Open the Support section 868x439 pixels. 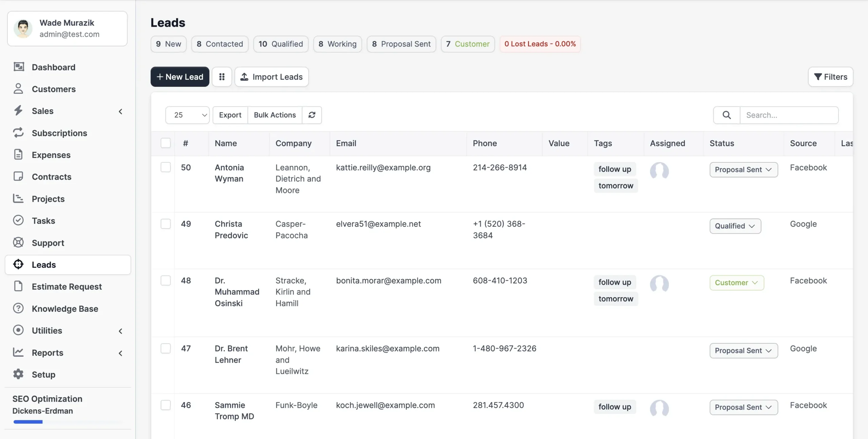[x=48, y=242]
